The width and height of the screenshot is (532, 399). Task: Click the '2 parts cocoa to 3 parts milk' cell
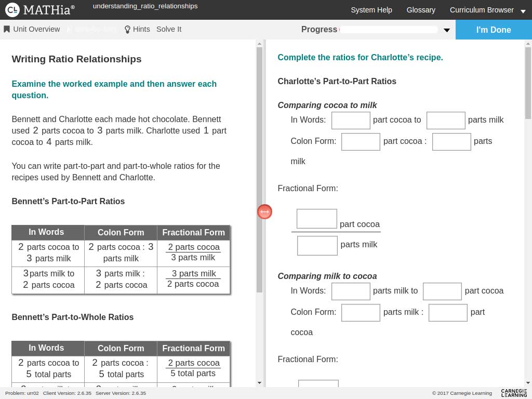tap(48, 253)
